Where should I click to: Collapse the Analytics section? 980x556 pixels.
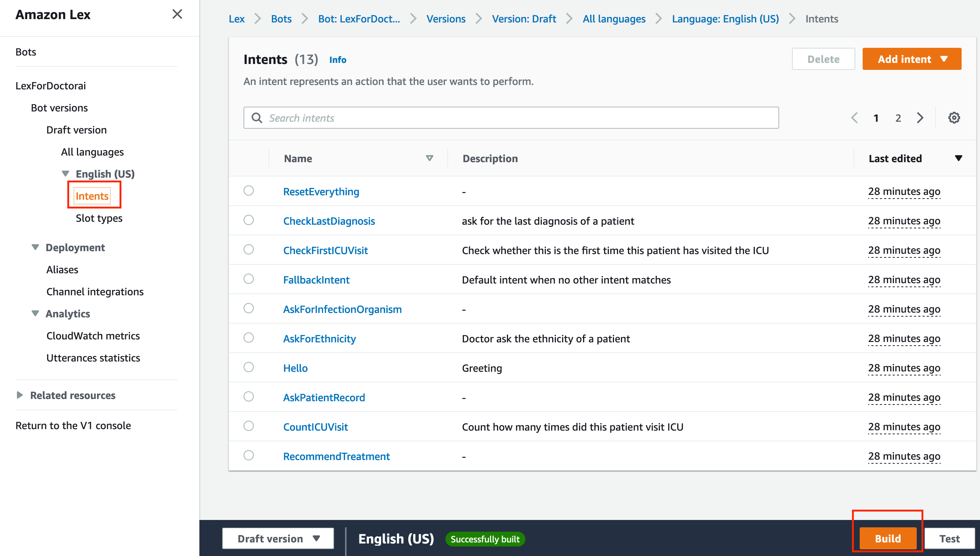pos(35,314)
